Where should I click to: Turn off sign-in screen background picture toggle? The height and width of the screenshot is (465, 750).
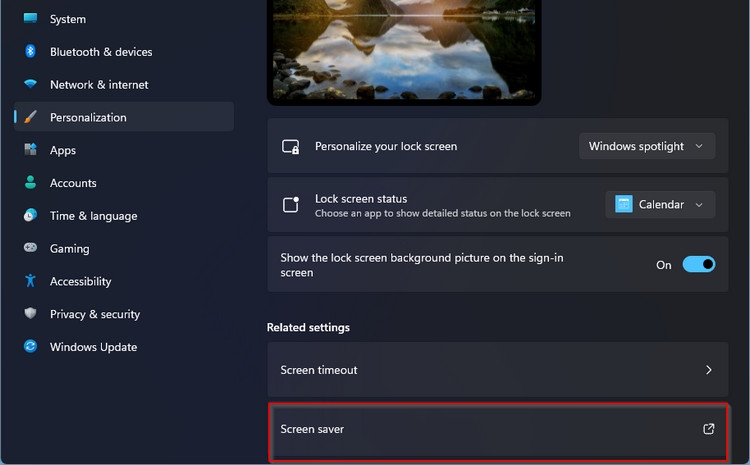[699, 264]
